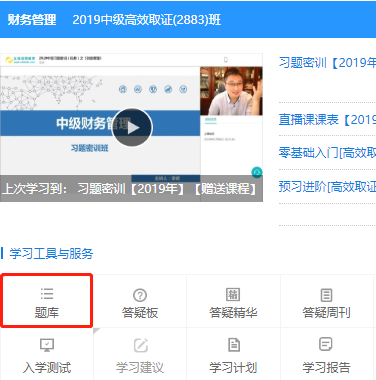Click 学习工具与服务 section heading
This screenshot has width=376, height=380.
pos(51,254)
